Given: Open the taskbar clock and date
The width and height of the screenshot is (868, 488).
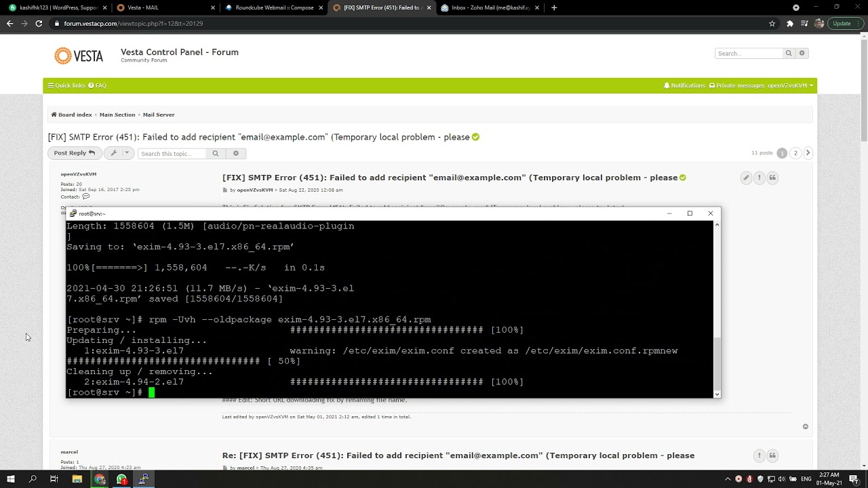Looking at the screenshot, I should pos(829,479).
